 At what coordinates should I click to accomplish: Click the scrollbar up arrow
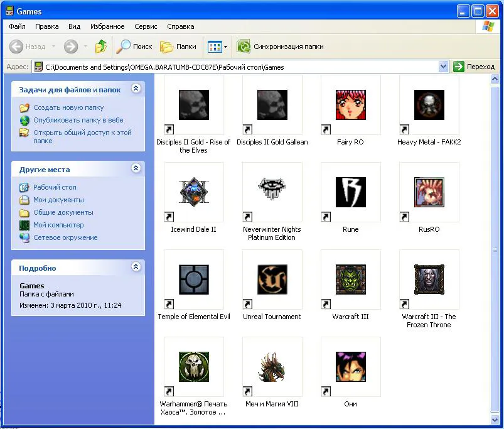point(495,79)
